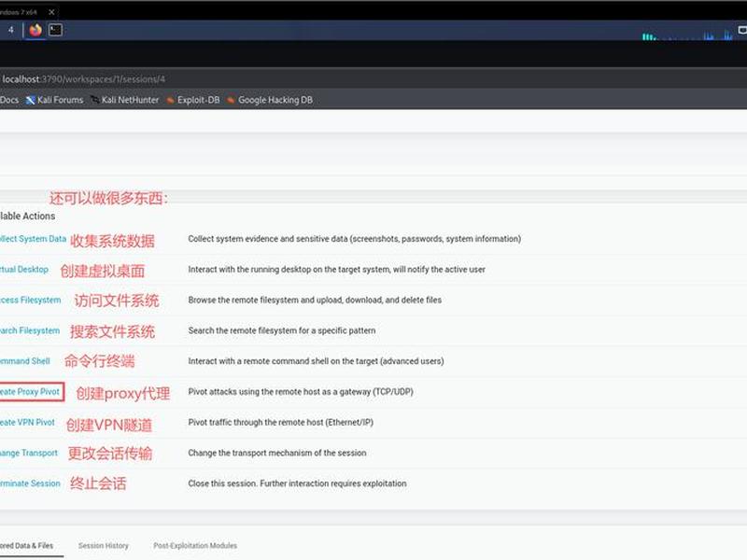Viewport: 747px width, 560px height.
Task: Click the Create Proxy Pivot action
Action: pos(31,391)
